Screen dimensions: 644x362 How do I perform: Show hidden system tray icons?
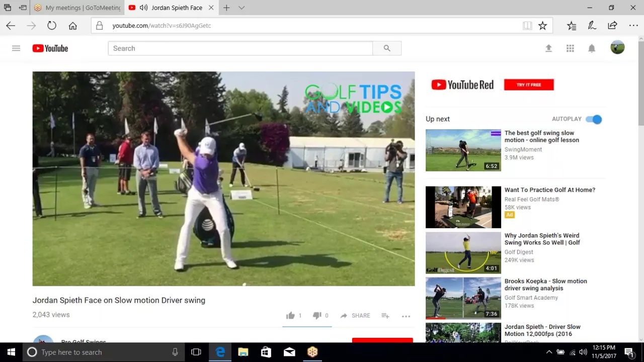(549, 352)
